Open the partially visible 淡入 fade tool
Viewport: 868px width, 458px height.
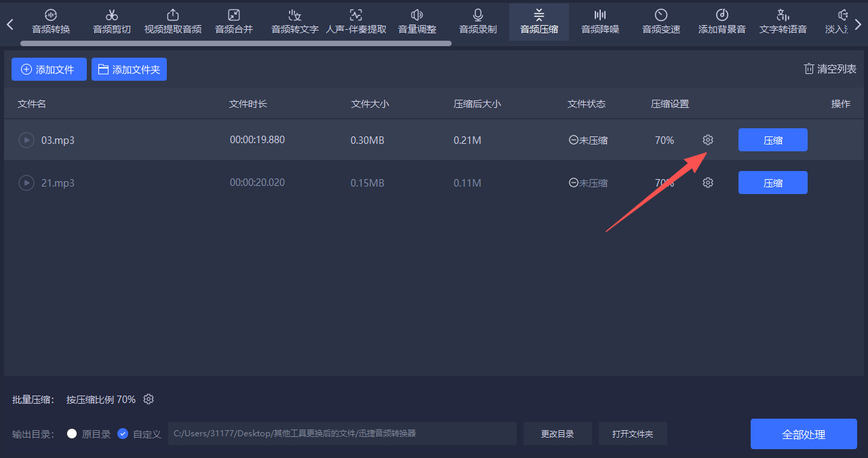tap(837, 22)
